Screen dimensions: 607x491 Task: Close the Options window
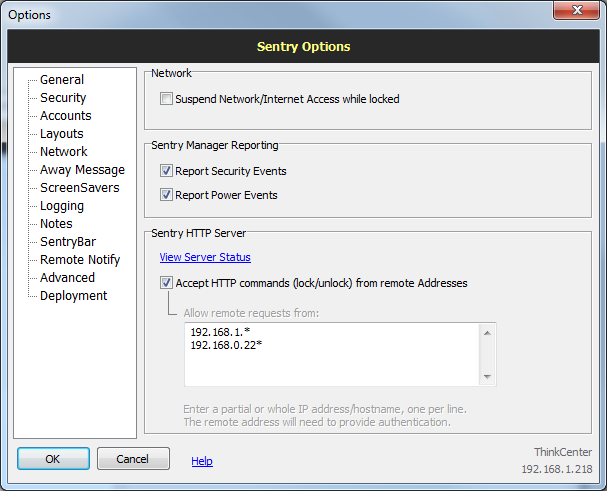(x=577, y=10)
